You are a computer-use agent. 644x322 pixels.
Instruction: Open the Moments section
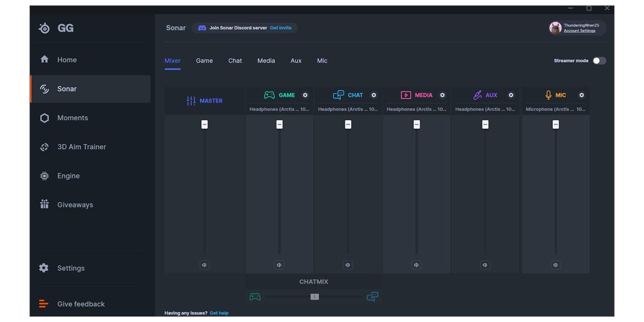(x=90, y=118)
